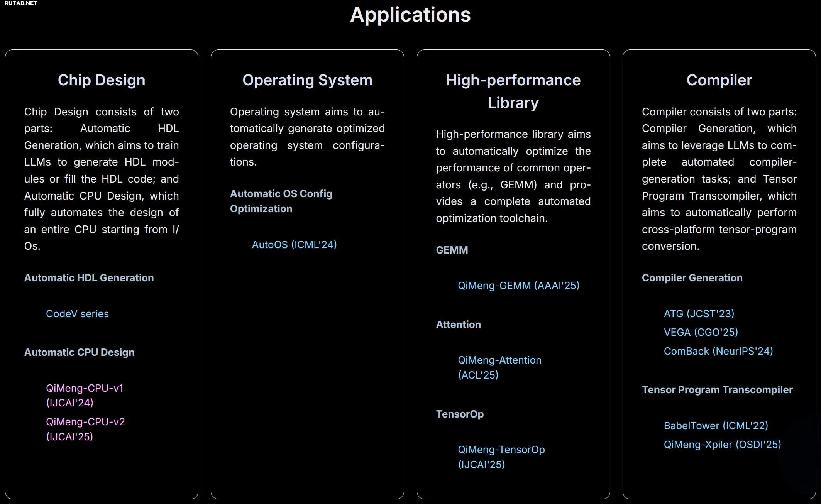
Task: Follow the AutoOS (ICML'24) link
Action: pyautogui.click(x=294, y=245)
